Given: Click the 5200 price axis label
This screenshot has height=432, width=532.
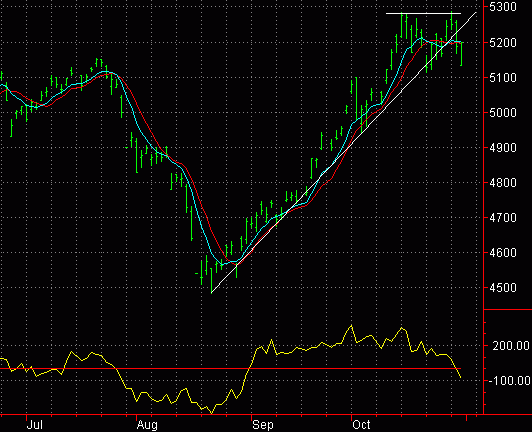Looking at the screenshot, I should click(x=503, y=43).
